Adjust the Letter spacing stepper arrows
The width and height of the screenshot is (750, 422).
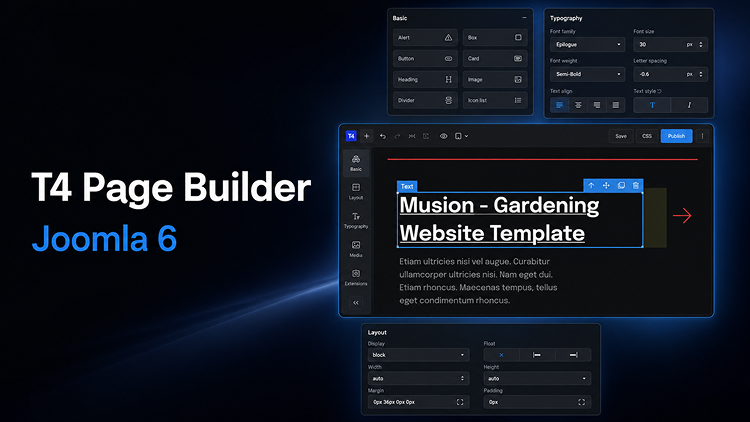click(701, 74)
